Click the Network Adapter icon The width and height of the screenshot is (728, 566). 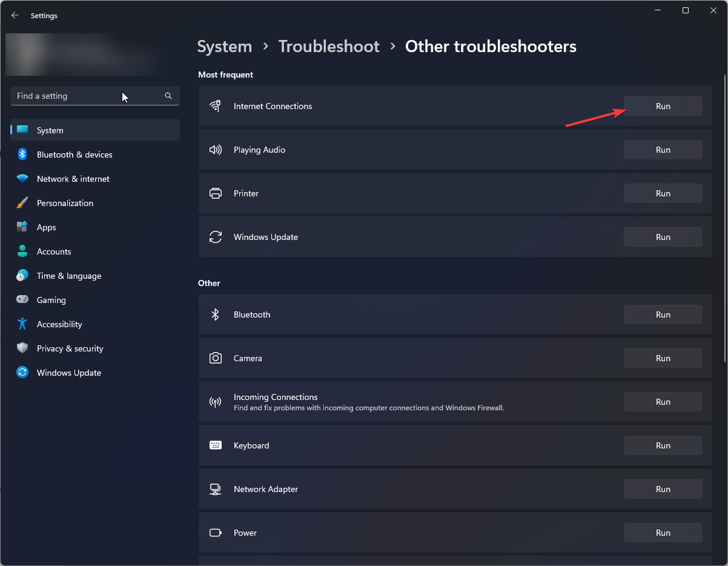[x=215, y=489]
